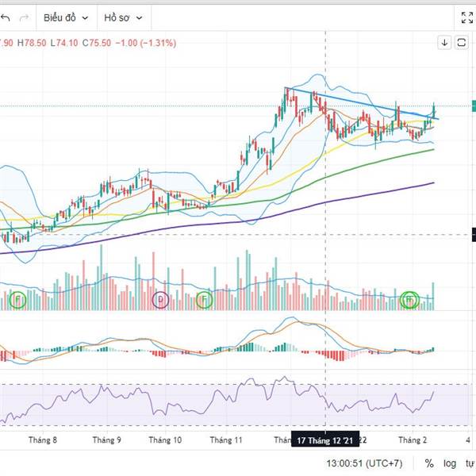
Task: Click the C75.50 close value
Action: click(x=97, y=43)
